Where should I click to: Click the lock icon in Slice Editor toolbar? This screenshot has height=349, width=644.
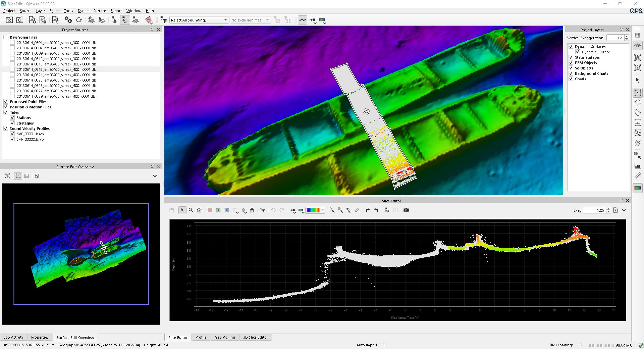click(252, 210)
